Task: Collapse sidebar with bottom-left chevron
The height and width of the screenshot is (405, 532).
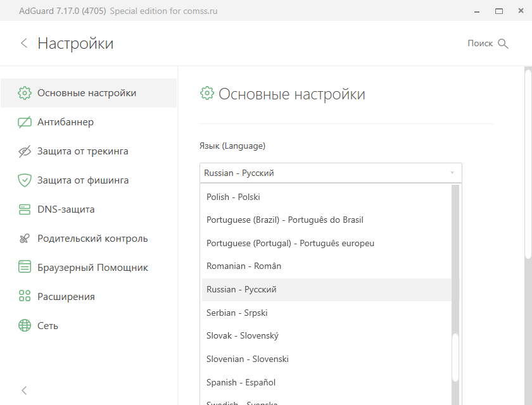Action: point(24,390)
